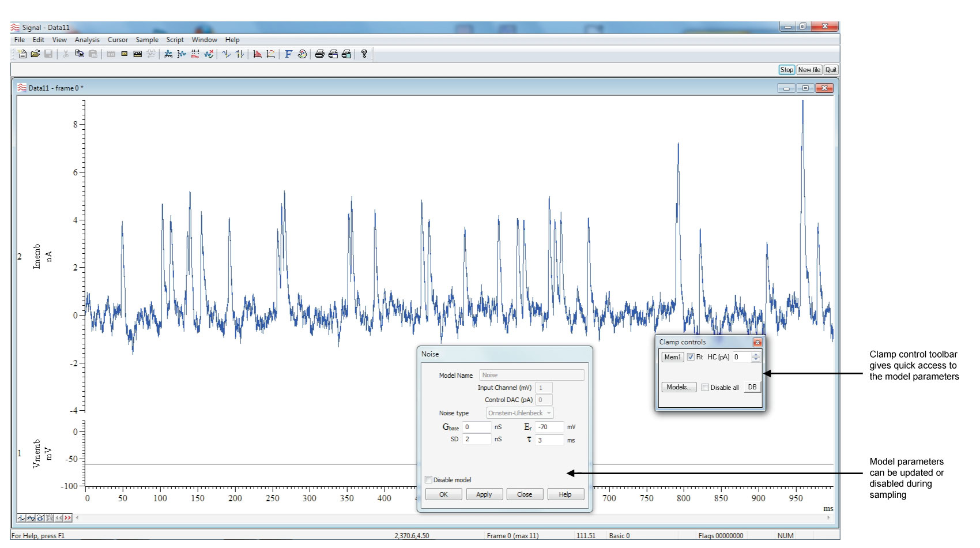Open the Sample menu

[x=146, y=39]
